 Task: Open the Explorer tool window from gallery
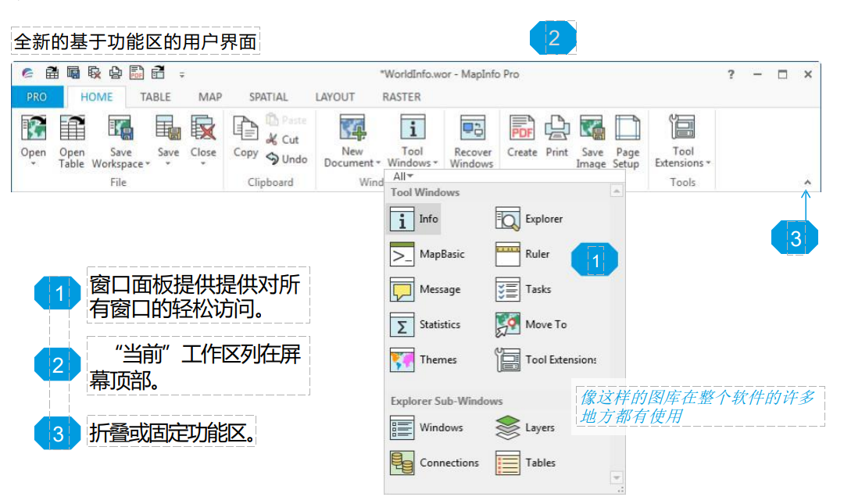click(529, 219)
